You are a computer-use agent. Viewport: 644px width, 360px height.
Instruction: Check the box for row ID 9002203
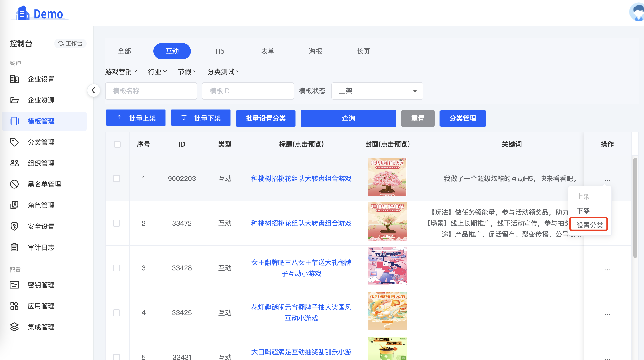(116, 179)
